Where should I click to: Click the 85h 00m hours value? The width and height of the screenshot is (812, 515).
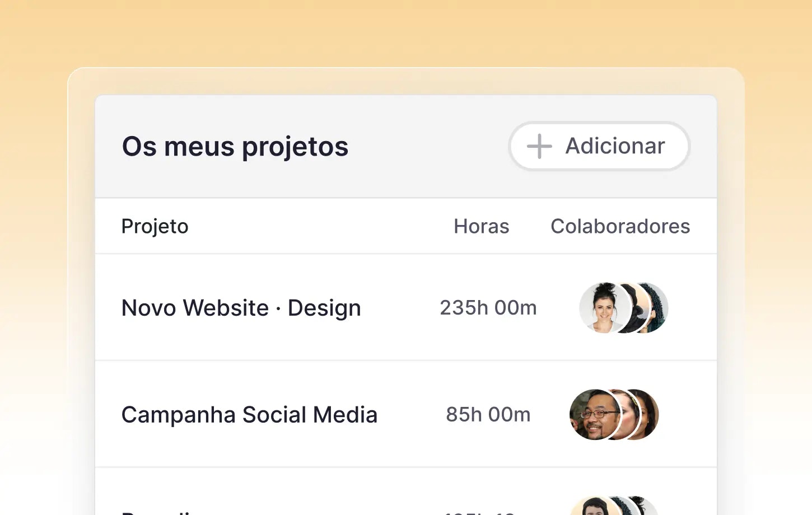tap(488, 415)
